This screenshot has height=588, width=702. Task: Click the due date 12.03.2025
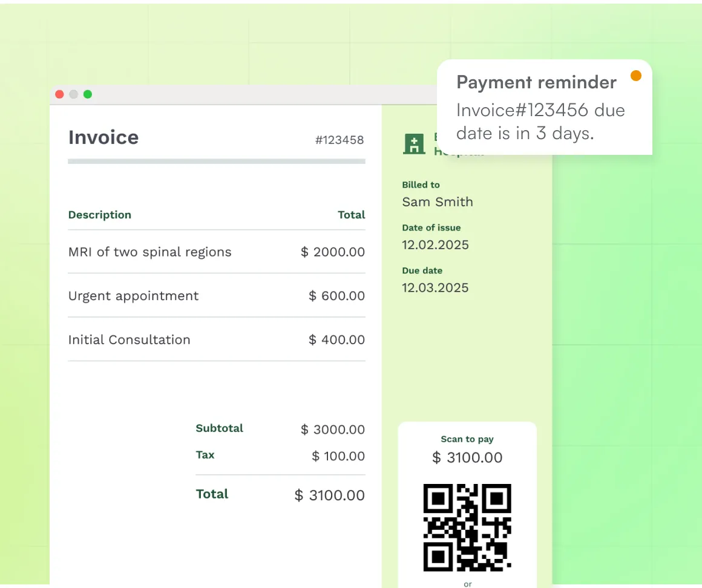(435, 288)
